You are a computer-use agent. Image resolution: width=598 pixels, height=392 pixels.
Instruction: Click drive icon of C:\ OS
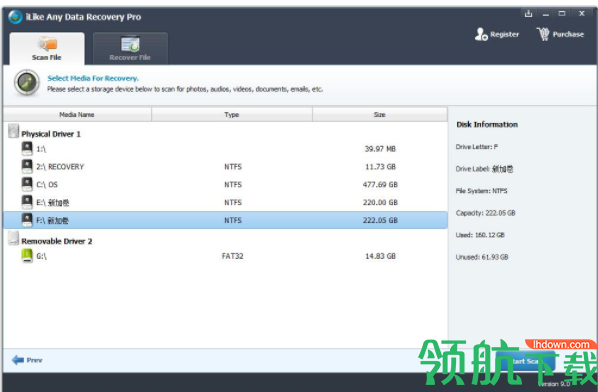tap(27, 184)
